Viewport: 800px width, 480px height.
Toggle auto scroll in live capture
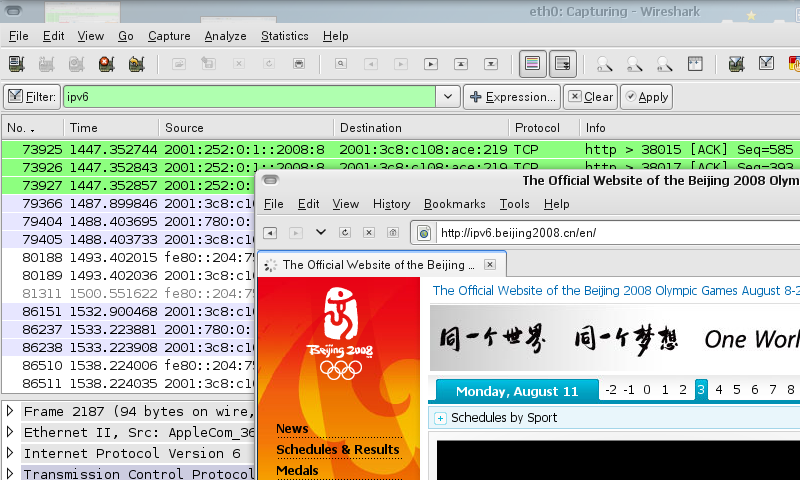[x=563, y=64]
